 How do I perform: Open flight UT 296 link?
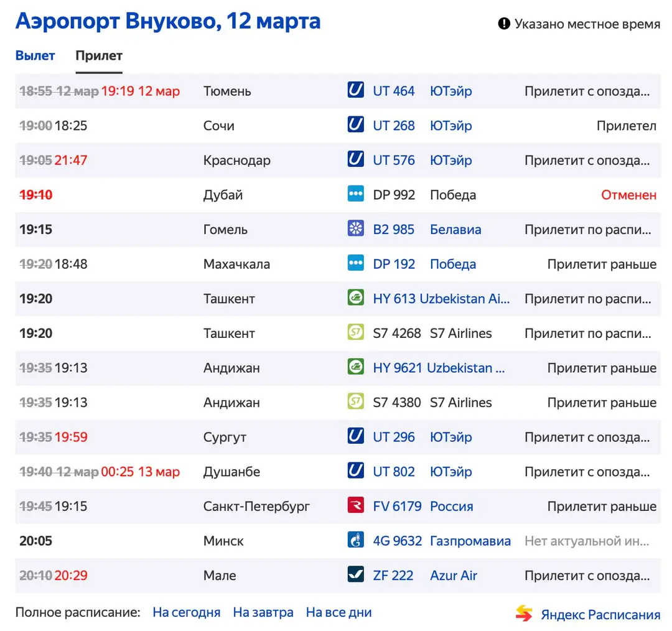click(x=393, y=437)
